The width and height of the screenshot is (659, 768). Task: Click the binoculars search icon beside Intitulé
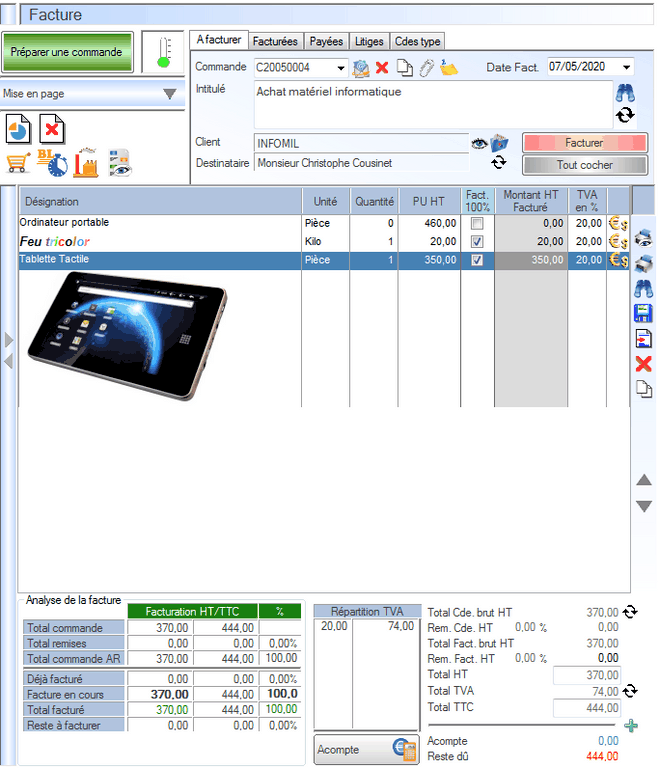tap(626, 92)
